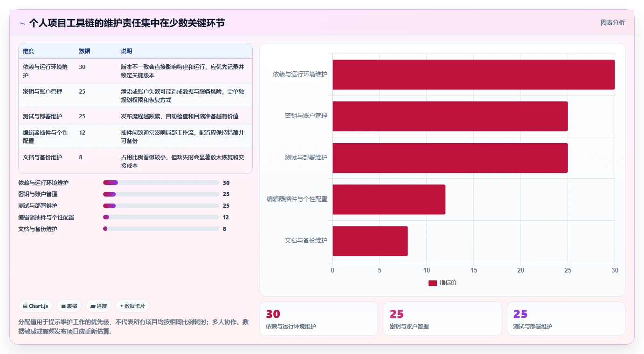Click the description starting 发布流程越频繁

pyautogui.click(x=180, y=116)
